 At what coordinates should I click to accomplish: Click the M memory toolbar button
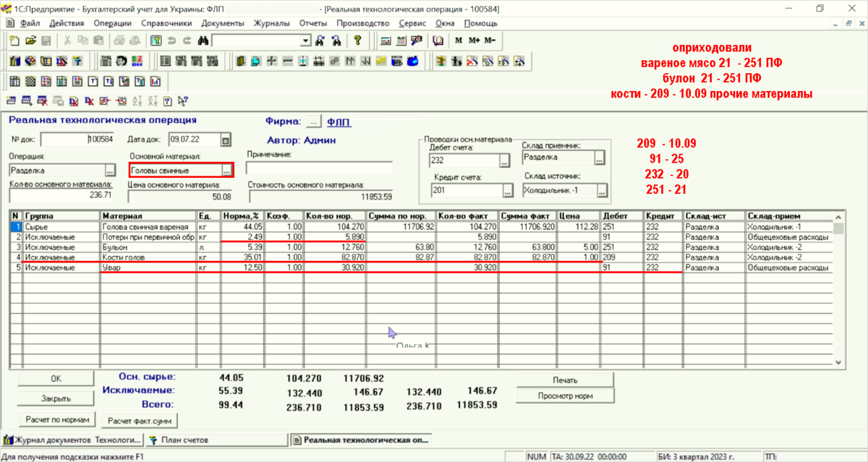coord(459,40)
